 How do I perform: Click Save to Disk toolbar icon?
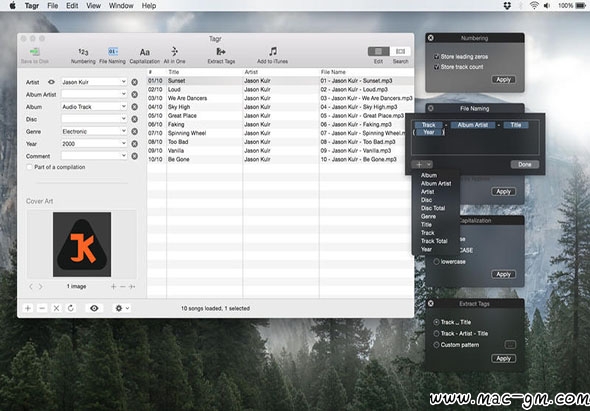(35, 55)
